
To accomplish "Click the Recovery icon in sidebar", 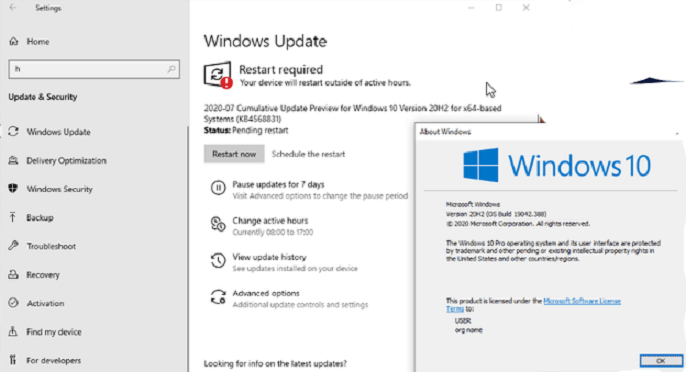I will tap(14, 274).
